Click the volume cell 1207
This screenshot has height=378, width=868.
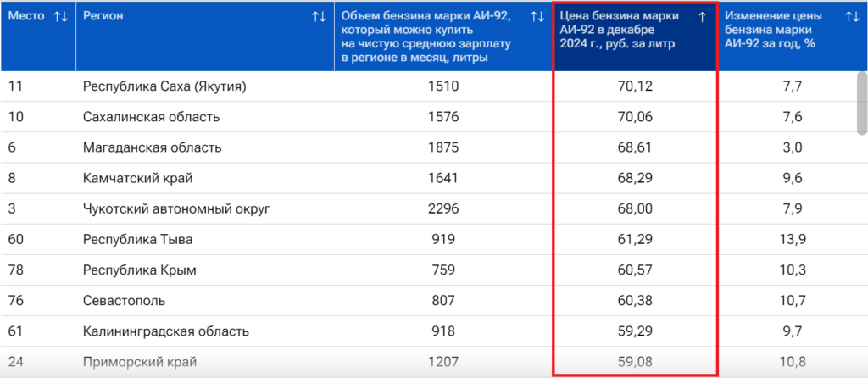pyautogui.click(x=443, y=363)
